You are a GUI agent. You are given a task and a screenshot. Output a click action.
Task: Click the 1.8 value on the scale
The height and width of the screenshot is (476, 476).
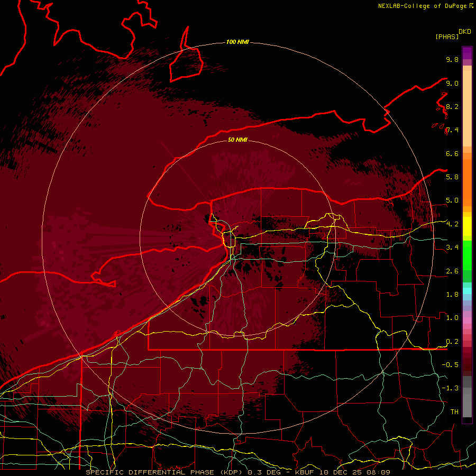click(x=452, y=294)
